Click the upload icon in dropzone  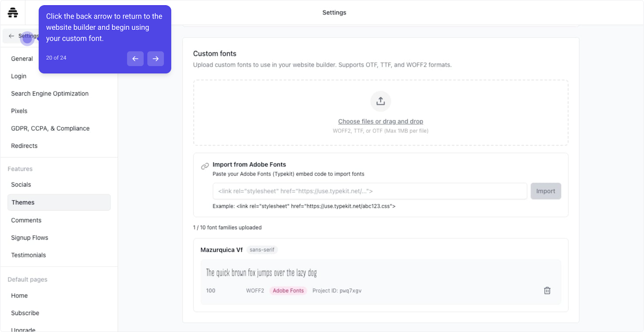(x=380, y=101)
